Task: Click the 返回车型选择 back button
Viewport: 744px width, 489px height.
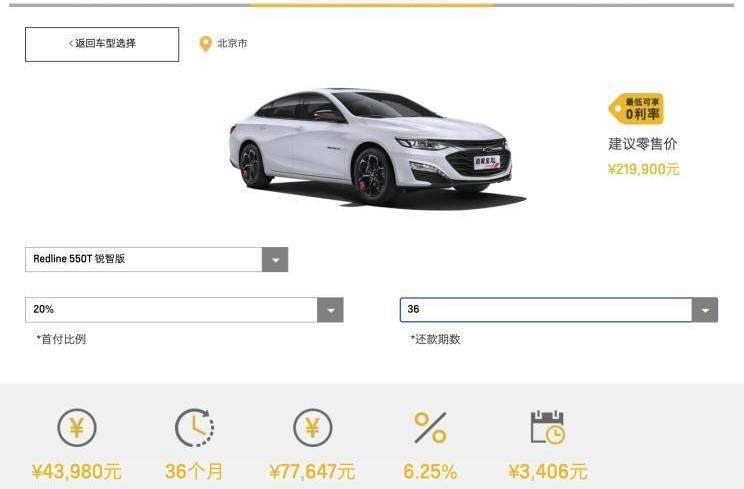Action: (102, 44)
